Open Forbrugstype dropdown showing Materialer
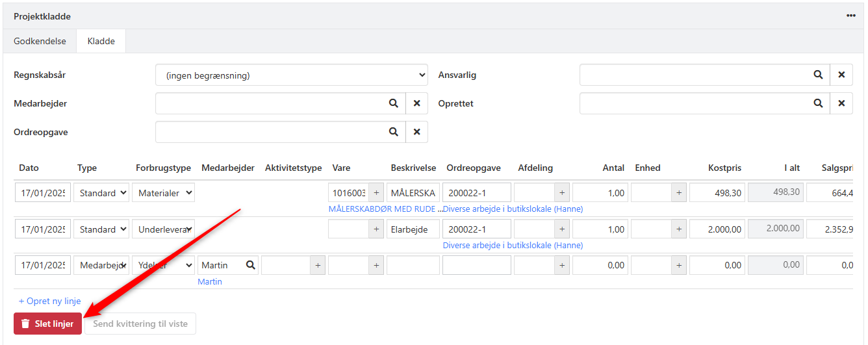868x345 pixels. pos(163,193)
